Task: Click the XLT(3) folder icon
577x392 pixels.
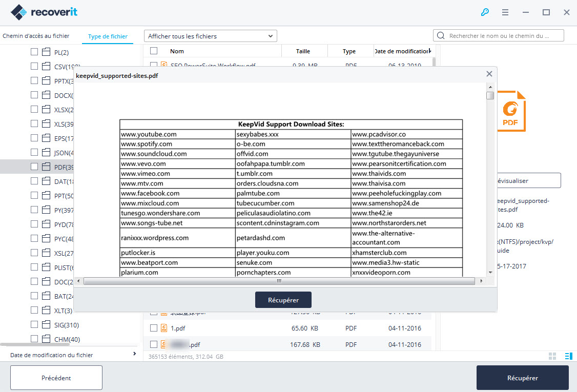Action: click(46, 311)
